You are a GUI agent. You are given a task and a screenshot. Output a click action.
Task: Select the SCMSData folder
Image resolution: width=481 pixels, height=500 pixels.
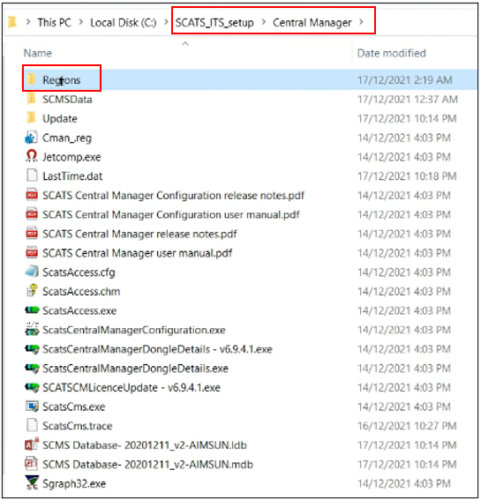click(x=67, y=99)
